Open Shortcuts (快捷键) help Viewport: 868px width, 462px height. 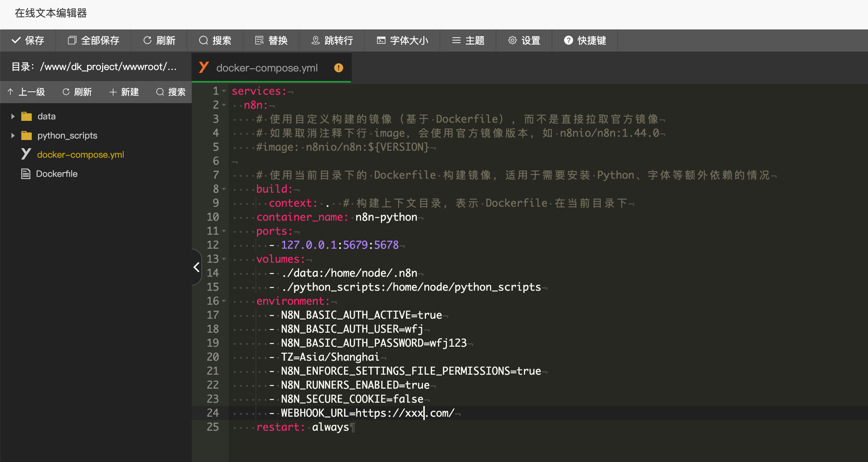[585, 40]
